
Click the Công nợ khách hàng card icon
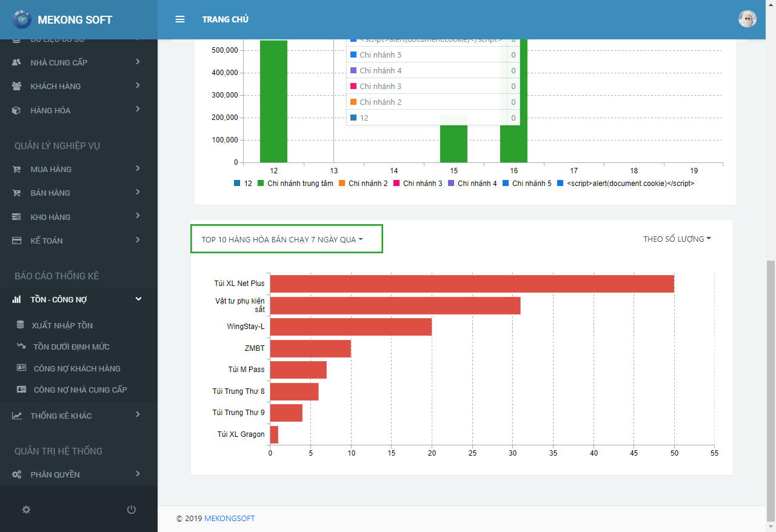coord(21,368)
